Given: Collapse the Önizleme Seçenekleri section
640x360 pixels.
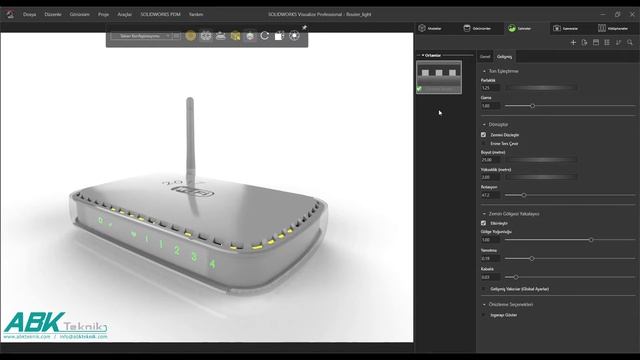Looking at the screenshot, I should (484, 304).
